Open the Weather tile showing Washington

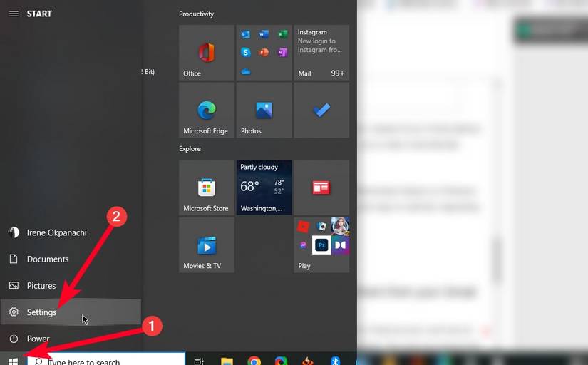(x=264, y=187)
